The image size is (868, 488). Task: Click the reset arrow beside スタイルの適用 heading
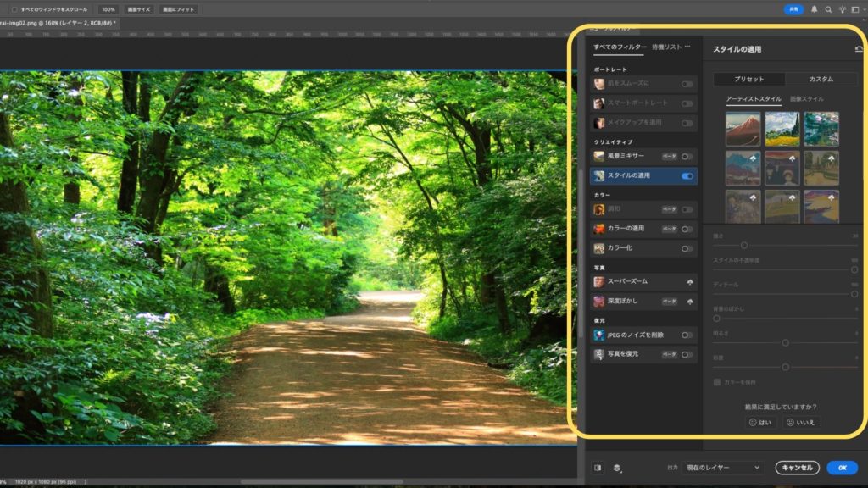click(860, 50)
